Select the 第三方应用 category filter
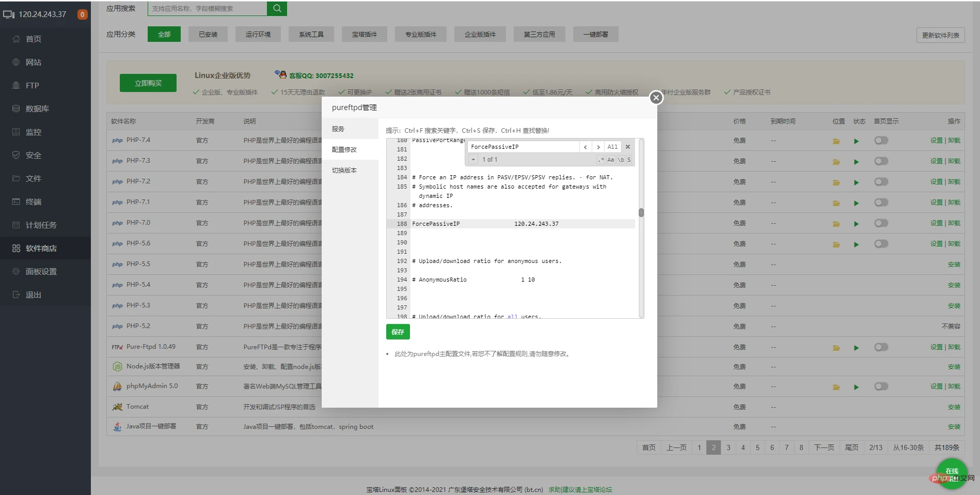The width and height of the screenshot is (980, 495). pos(540,34)
